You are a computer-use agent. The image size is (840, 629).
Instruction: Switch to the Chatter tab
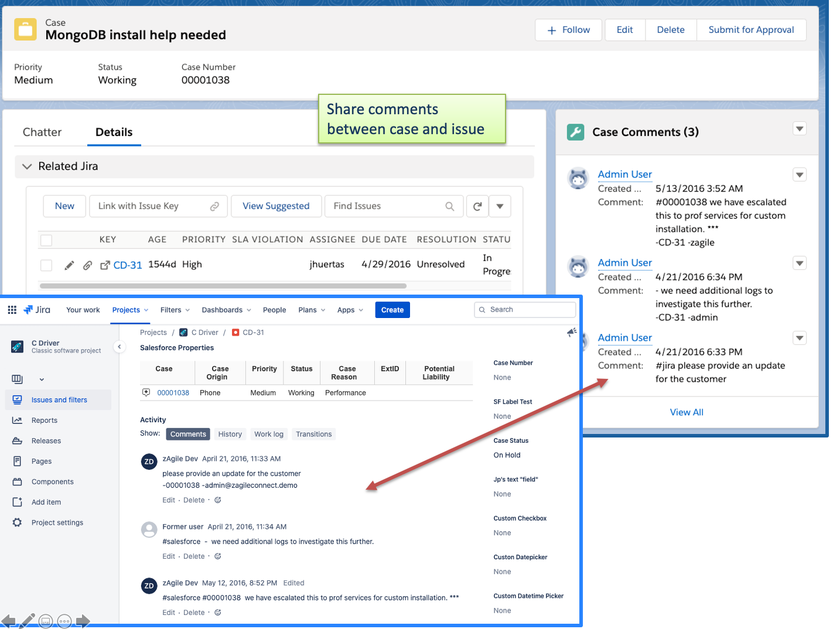(42, 132)
